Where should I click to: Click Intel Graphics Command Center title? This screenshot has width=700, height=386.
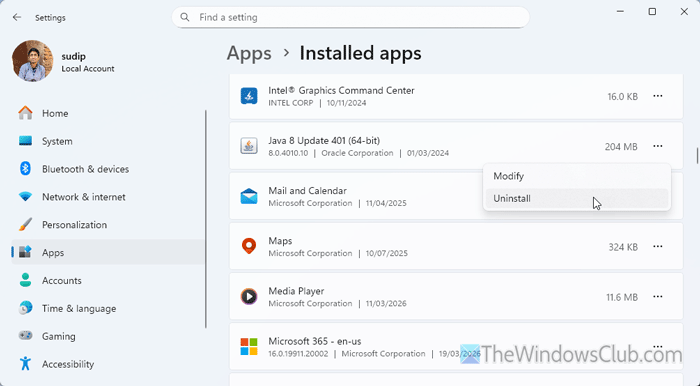pyautogui.click(x=341, y=90)
